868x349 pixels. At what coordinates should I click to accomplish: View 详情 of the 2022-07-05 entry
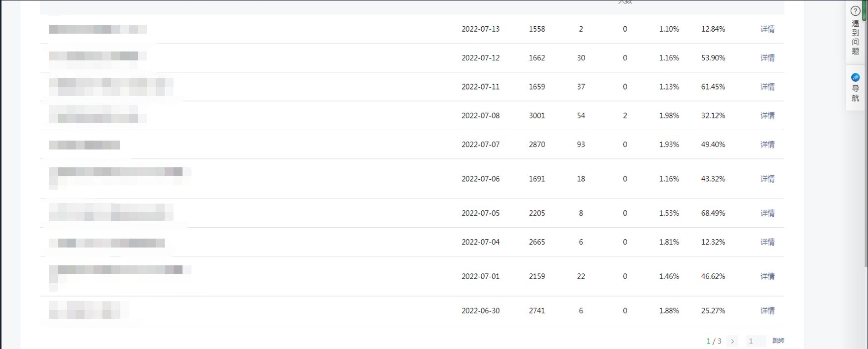pos(767,213)
